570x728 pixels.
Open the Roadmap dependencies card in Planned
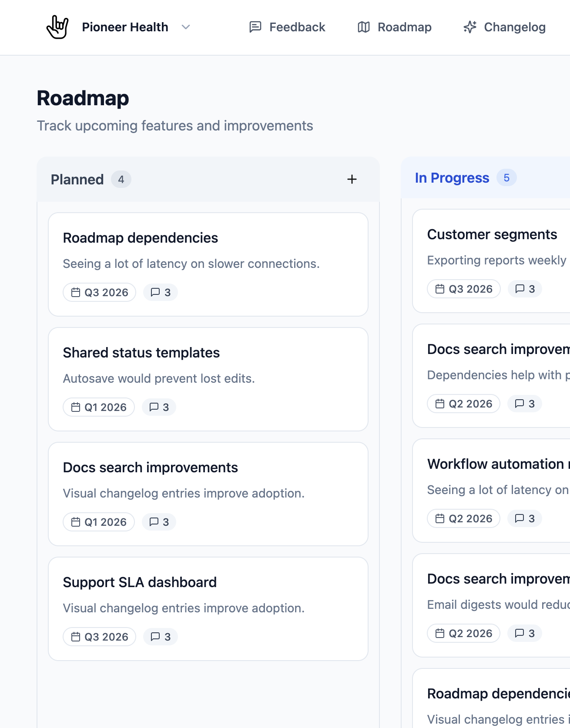(140, 238)
